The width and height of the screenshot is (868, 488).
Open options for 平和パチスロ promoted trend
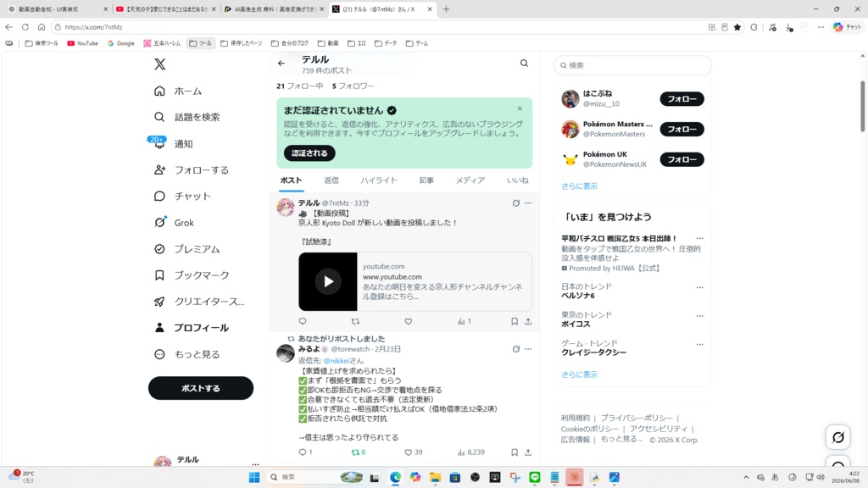(699, 238)
